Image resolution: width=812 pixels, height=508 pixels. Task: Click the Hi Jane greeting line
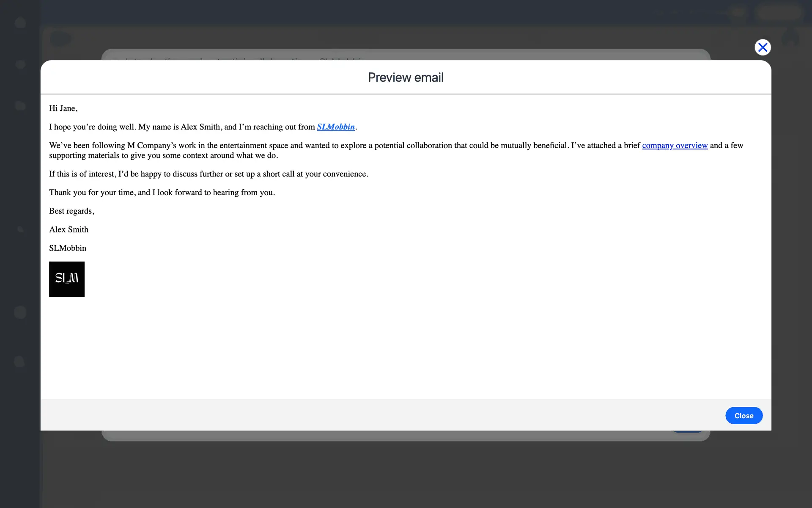point(63,108)
